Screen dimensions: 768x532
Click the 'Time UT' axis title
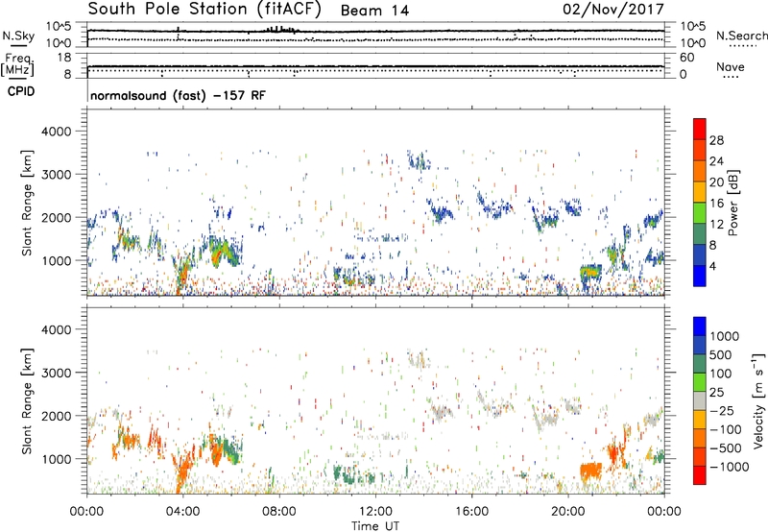coord(375,525)
